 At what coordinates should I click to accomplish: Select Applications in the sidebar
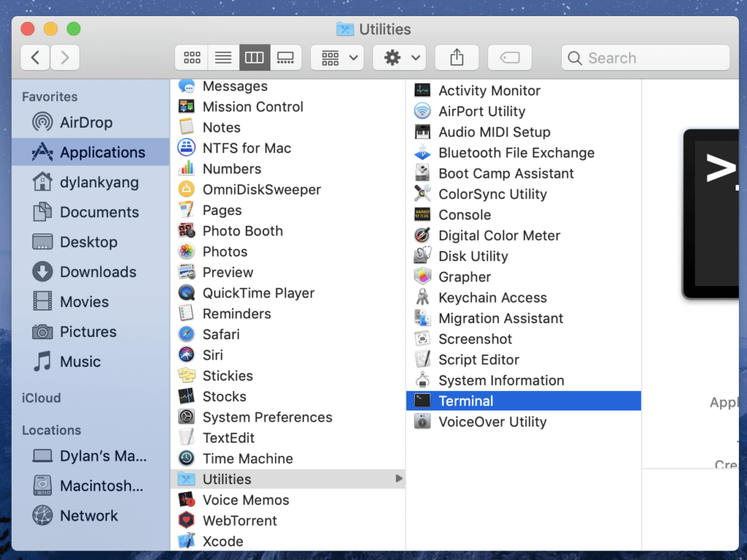pyautogui.click(x=90, y=152)
